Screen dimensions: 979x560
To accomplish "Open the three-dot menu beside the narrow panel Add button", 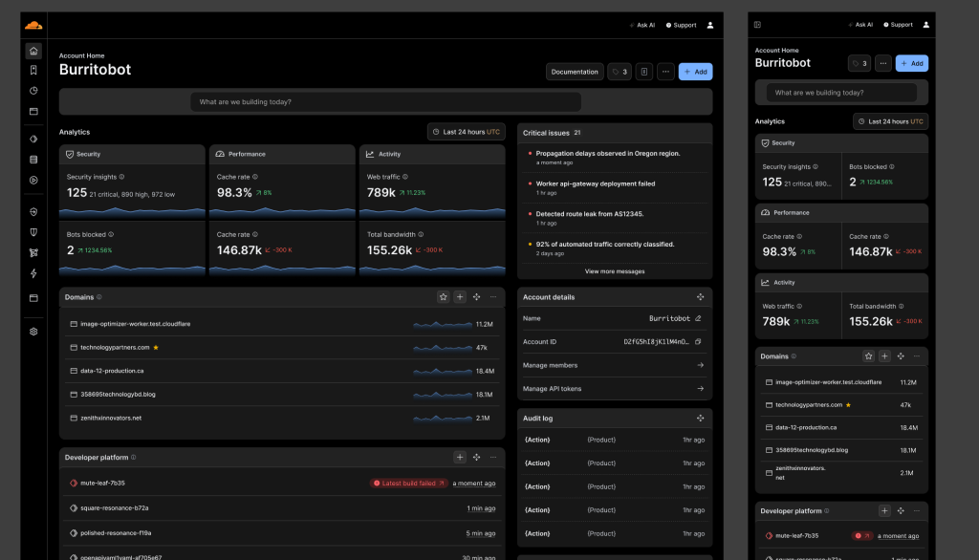I will [882, 63].
